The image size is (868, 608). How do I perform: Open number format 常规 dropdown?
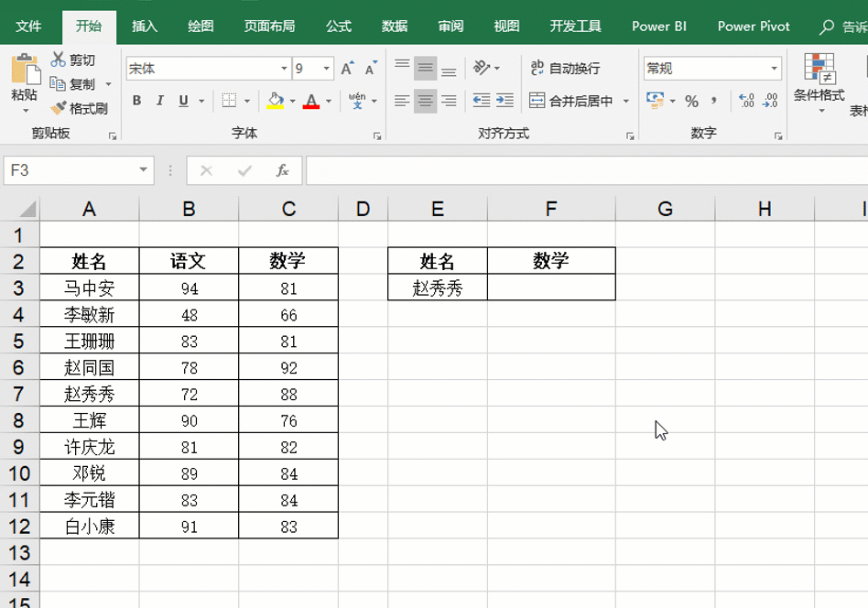point(774,68)
